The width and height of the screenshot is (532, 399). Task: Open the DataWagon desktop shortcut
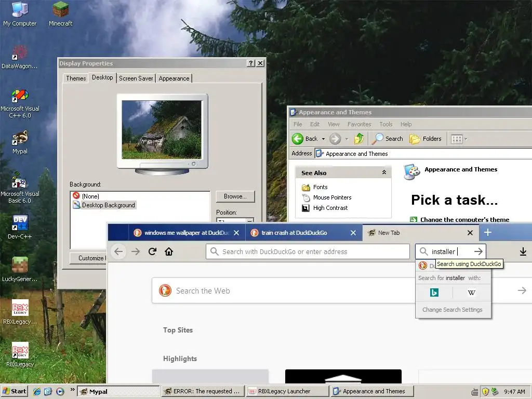20,57
